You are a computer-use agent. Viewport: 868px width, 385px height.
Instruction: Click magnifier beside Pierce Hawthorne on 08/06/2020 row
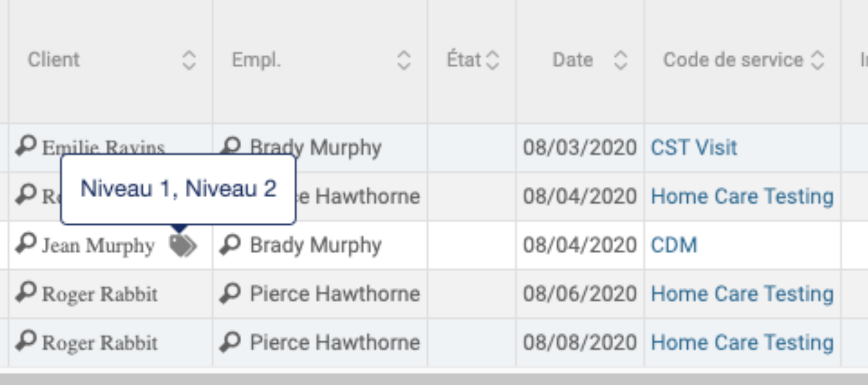[x=230, y=293]
